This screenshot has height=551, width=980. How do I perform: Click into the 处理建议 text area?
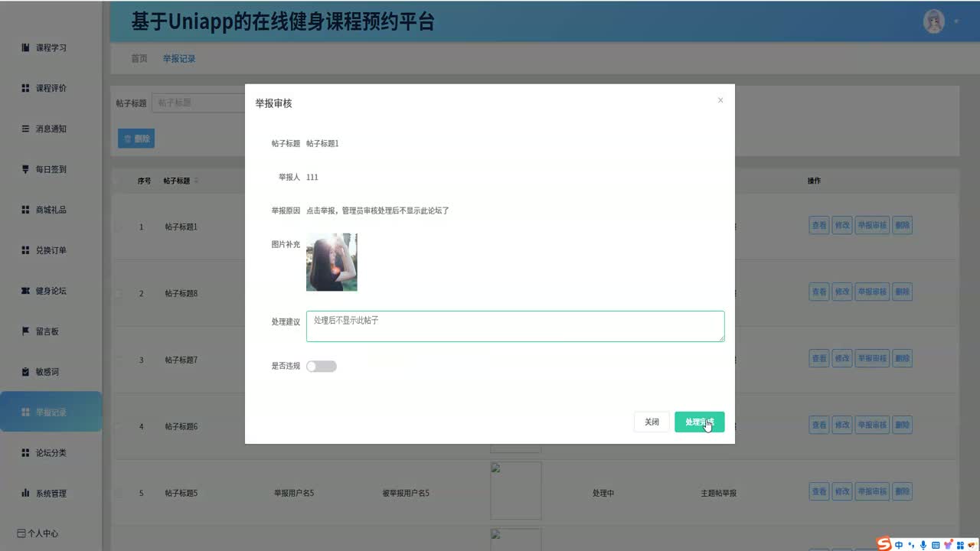tap(515, 326)
